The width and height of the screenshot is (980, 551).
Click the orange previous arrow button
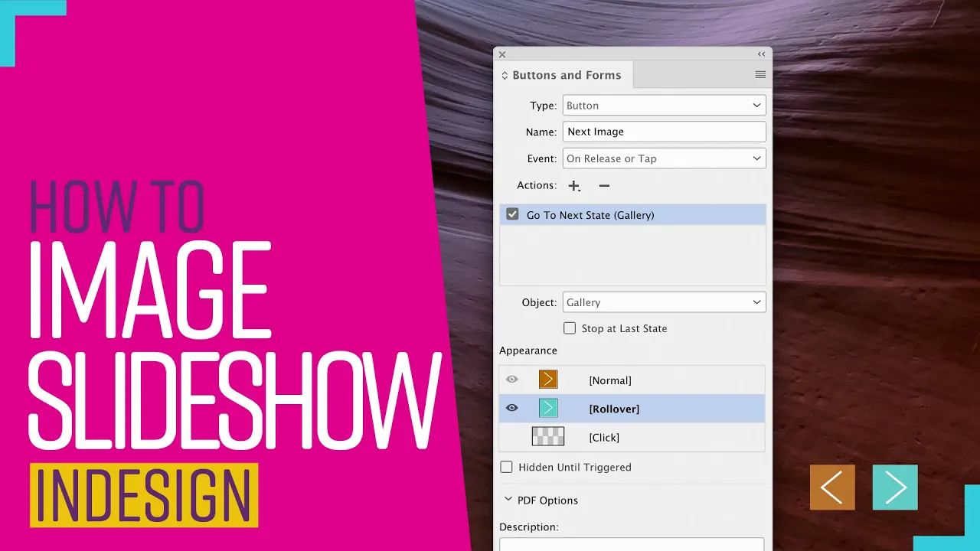832,487
